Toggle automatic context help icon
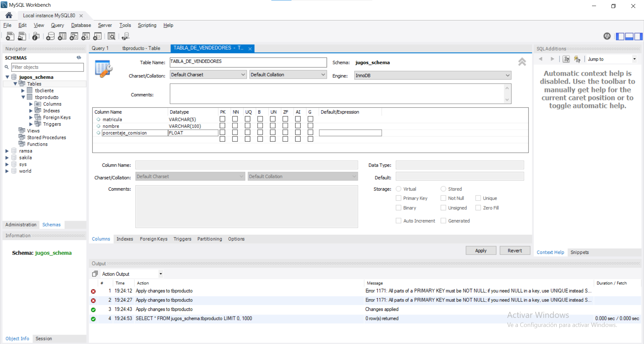Viewport: 644px width, 344px height. click(577, 59)
